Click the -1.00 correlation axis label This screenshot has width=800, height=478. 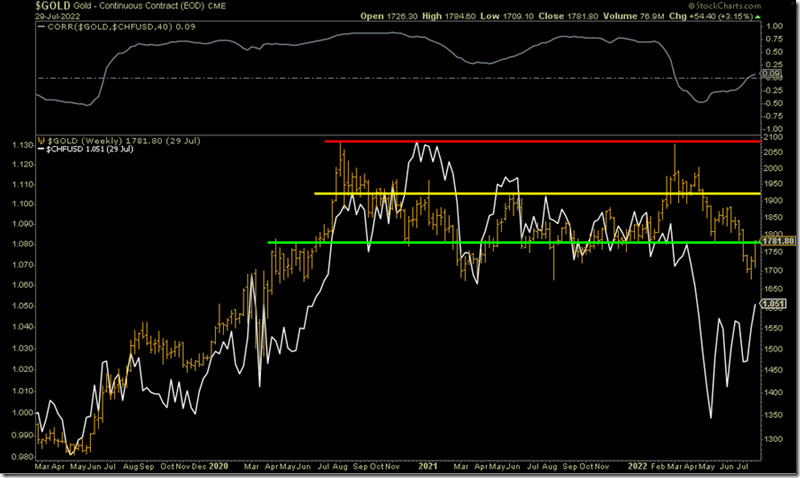click(x=773, y=129)
